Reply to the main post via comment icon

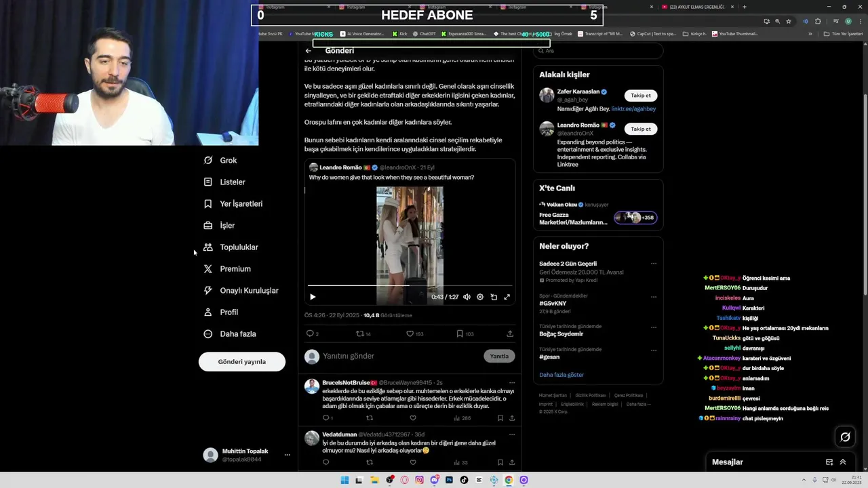(x=311, y=333)
